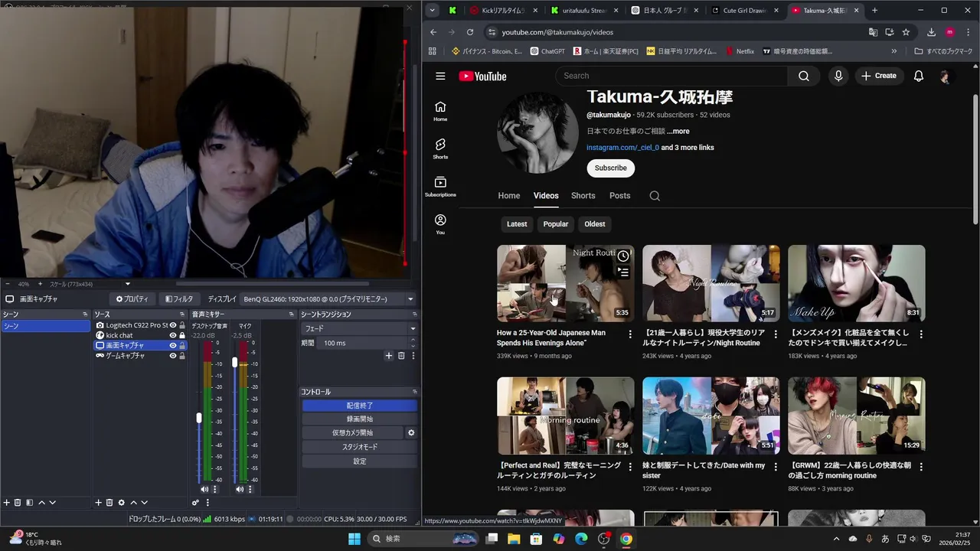Viewport: 980px width, 551px height.
Task: Click 配信終了 to stop streaming
Action: coord(360,406)
